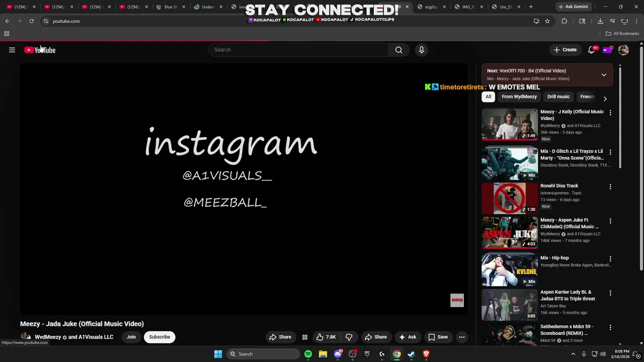Screen dimensions: 644x362
Task: Switch to the Blue browser tab
Action: (171, 7)
